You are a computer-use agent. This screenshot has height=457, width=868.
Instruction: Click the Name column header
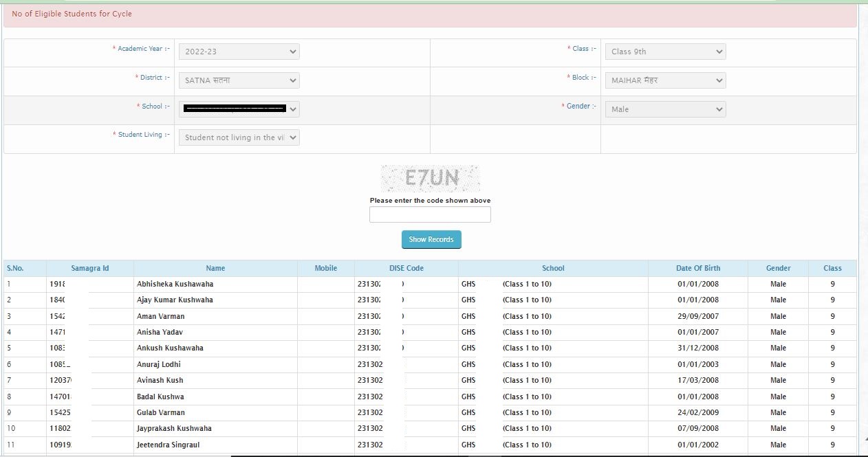pos(215,268)
